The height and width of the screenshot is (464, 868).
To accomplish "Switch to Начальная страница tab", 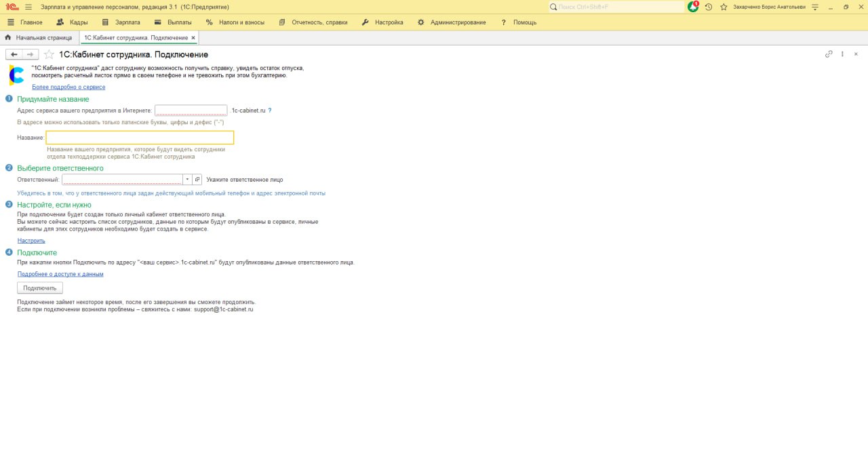I will 39,38.
